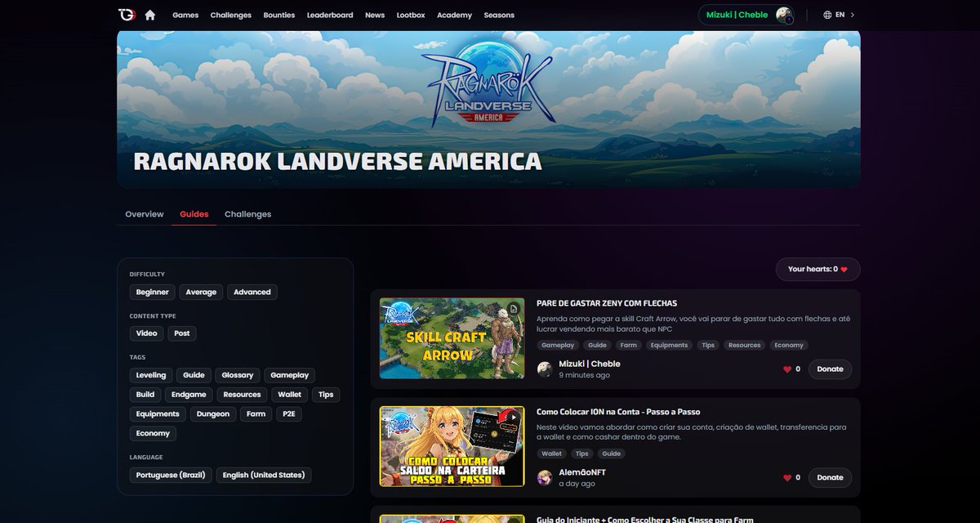Click Tips tag on Como Colocar ION guide
This screenshot has width=980, height=523.
582,454
